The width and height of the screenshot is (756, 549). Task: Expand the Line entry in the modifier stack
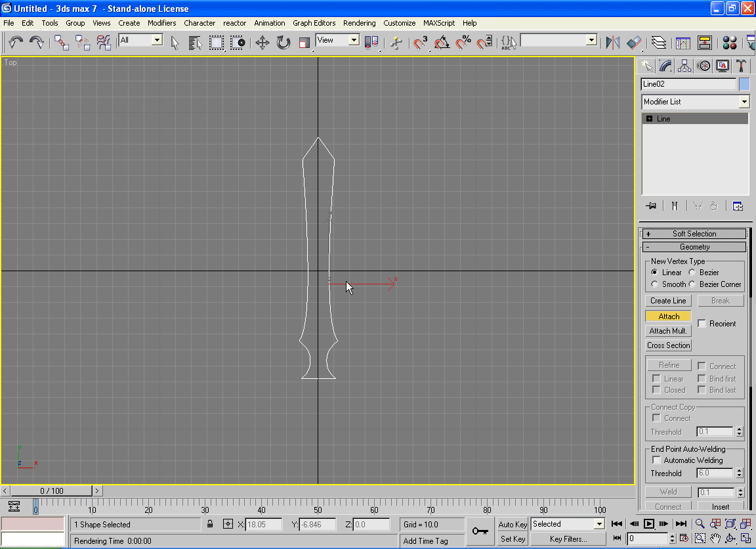pos(649,119)
